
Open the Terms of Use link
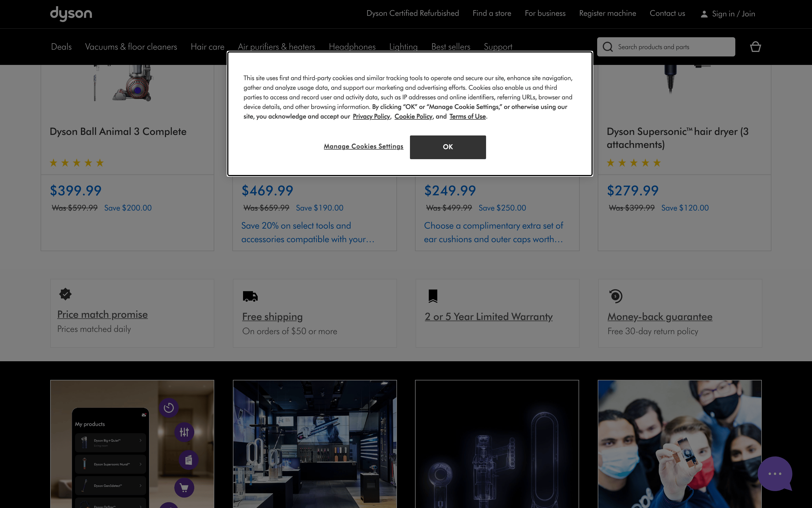[467, 116]
